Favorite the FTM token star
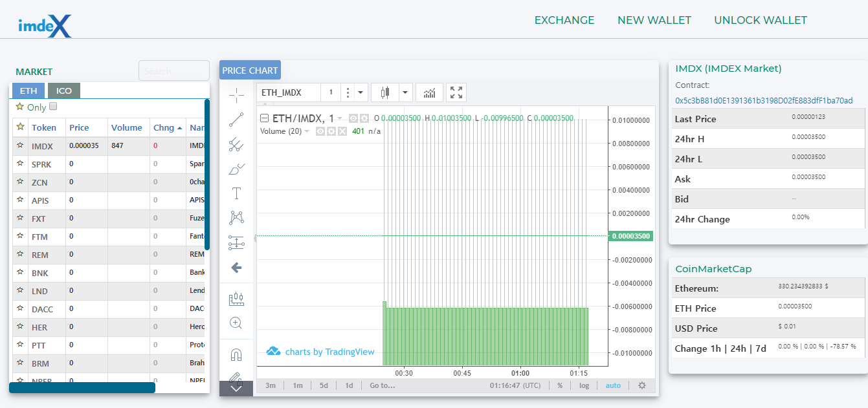 click(20, 237)
